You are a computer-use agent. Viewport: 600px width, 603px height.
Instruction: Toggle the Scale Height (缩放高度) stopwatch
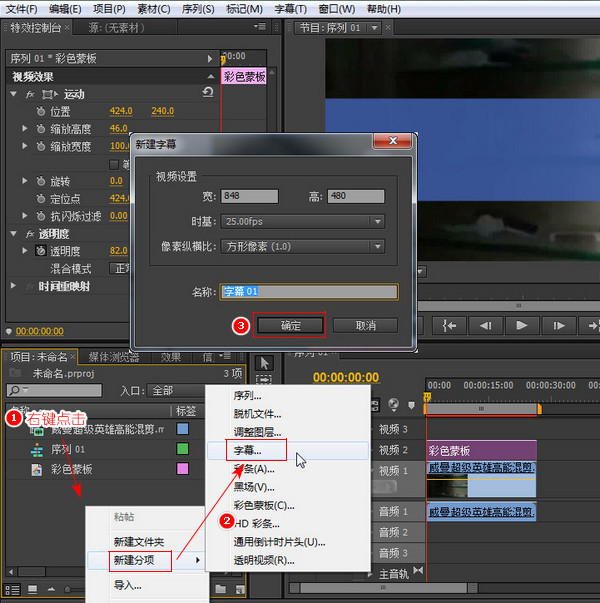pyautogui.click(x=41, y=128)
